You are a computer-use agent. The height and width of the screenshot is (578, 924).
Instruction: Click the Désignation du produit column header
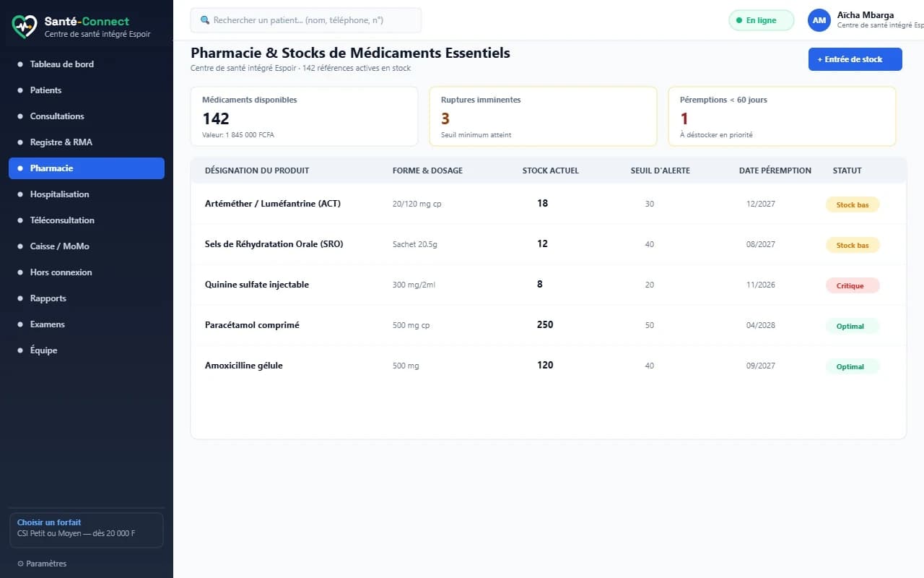pyautogui.click(x=257, y=171)
